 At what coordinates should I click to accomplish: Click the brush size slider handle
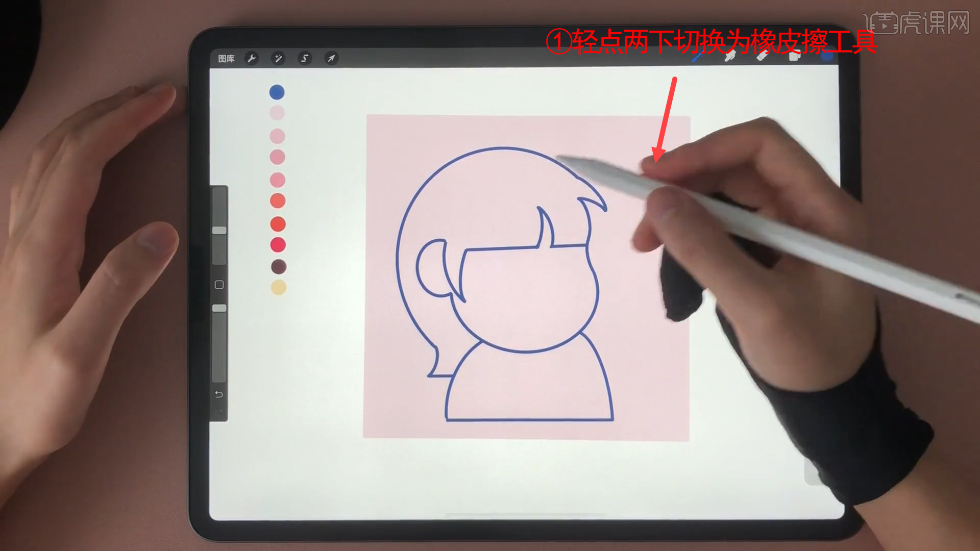coord(219,231)
